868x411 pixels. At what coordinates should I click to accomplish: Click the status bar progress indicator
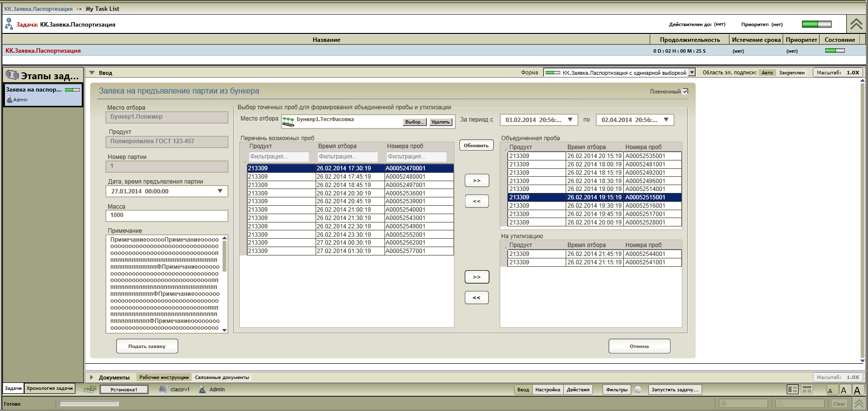tap(89, 404)
